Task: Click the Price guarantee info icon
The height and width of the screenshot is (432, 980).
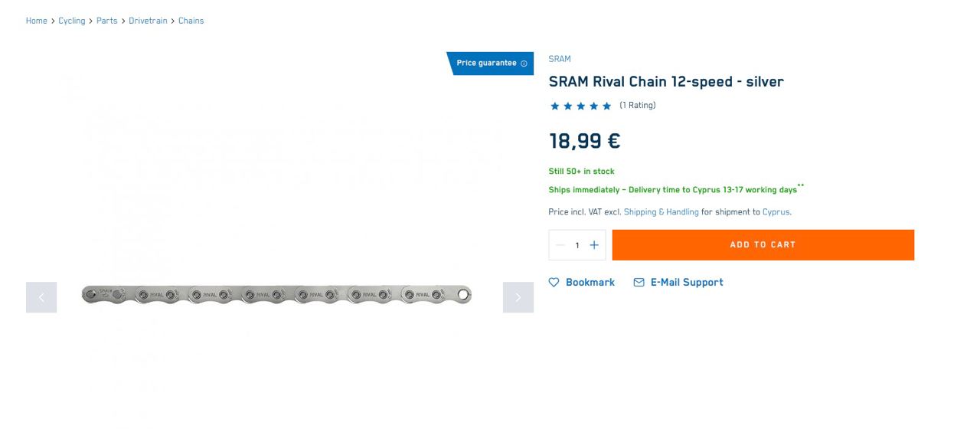Action: 524,64
